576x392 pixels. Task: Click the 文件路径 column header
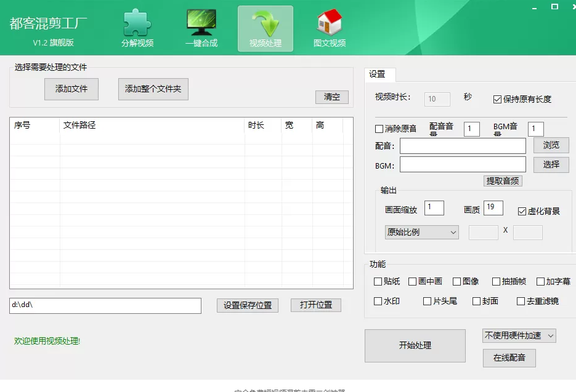pos(152,125)
